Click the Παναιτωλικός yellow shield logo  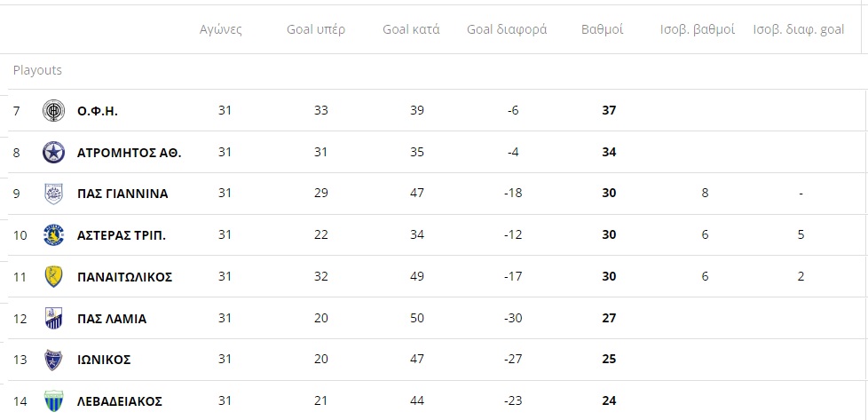pyautogui.click(x=54, y=276)
